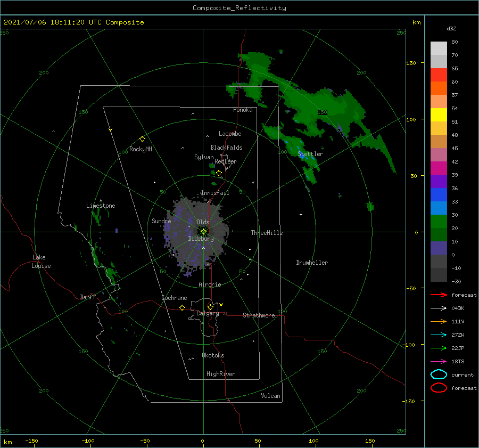
Task: Click the Cochrane label
Action: click(x=174, y=298)
